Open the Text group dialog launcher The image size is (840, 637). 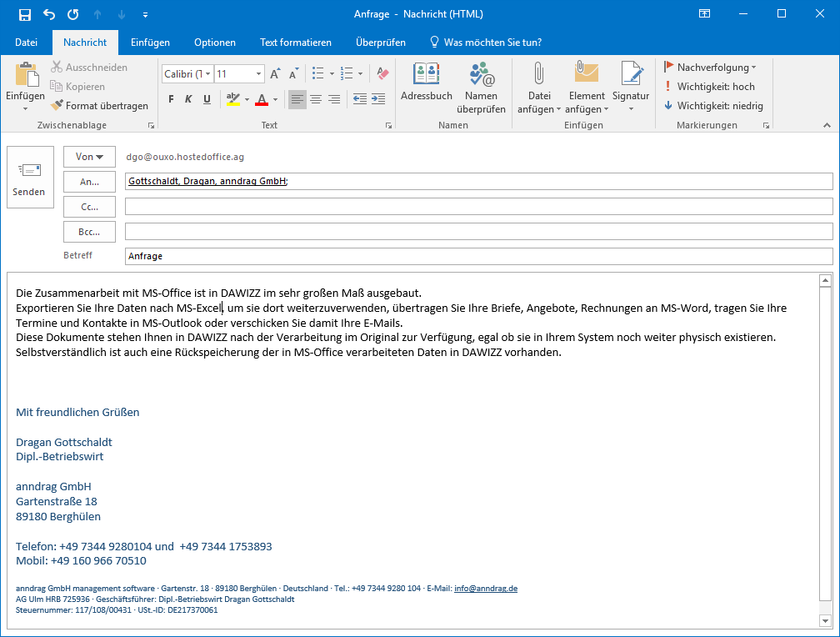[x=388, y=125]
